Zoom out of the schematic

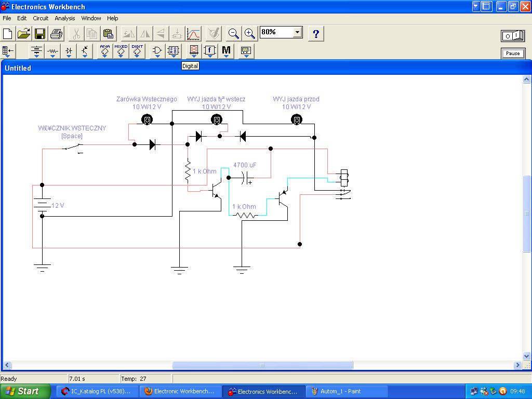(x=233, y=34)
